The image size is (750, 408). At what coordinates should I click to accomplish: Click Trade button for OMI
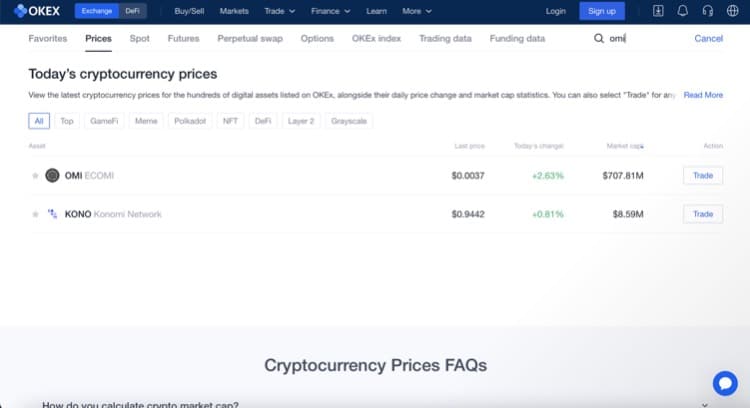click(x=702, y=175)
